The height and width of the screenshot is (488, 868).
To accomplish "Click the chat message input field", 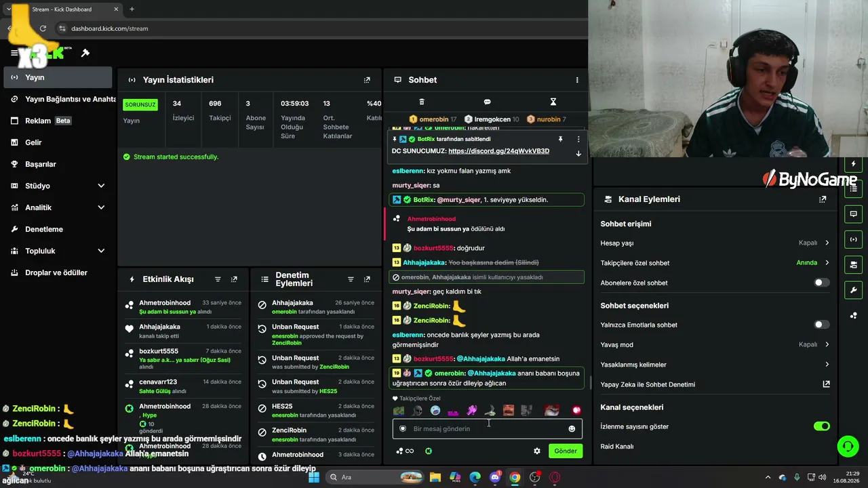I will [487, 428].
